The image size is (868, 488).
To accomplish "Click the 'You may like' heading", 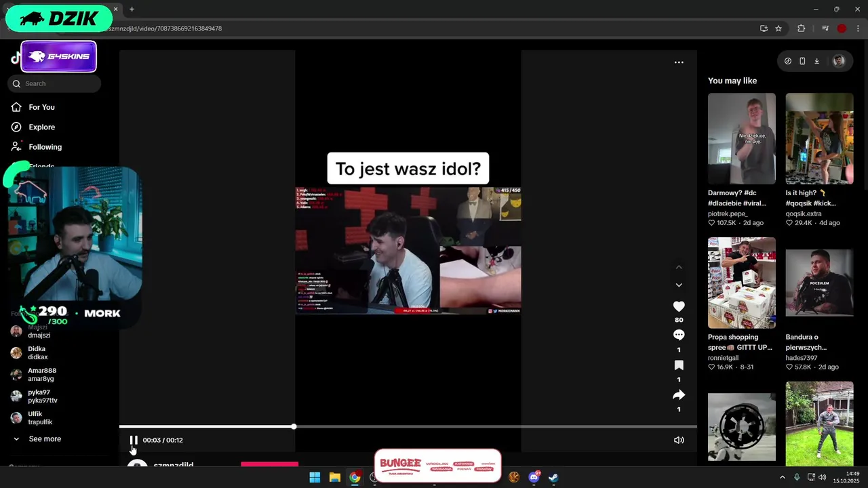I will 732,81.
